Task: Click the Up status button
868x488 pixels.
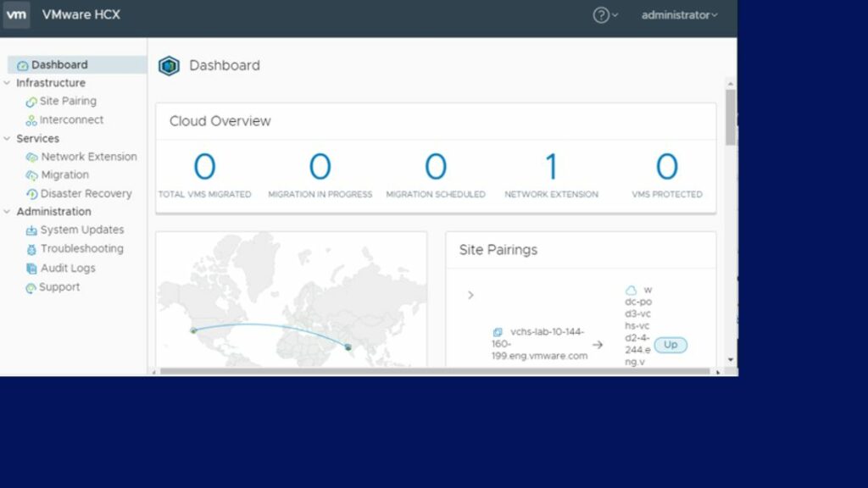Action: [670, 345]
